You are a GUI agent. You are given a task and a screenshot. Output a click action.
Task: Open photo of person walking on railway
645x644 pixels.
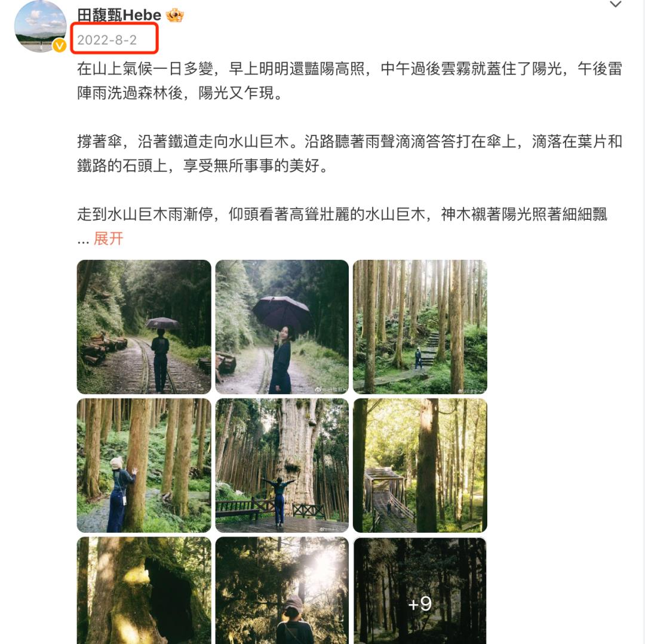coord(144,327)
